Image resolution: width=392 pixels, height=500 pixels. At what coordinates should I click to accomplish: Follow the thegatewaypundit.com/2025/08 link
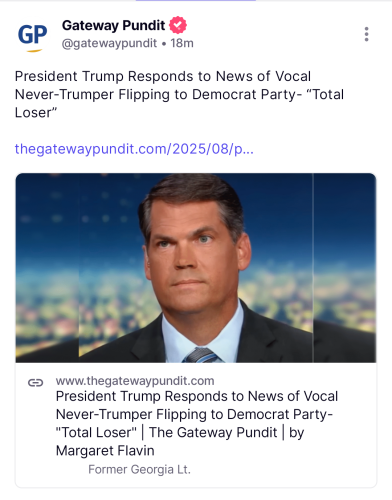(134, 149)
